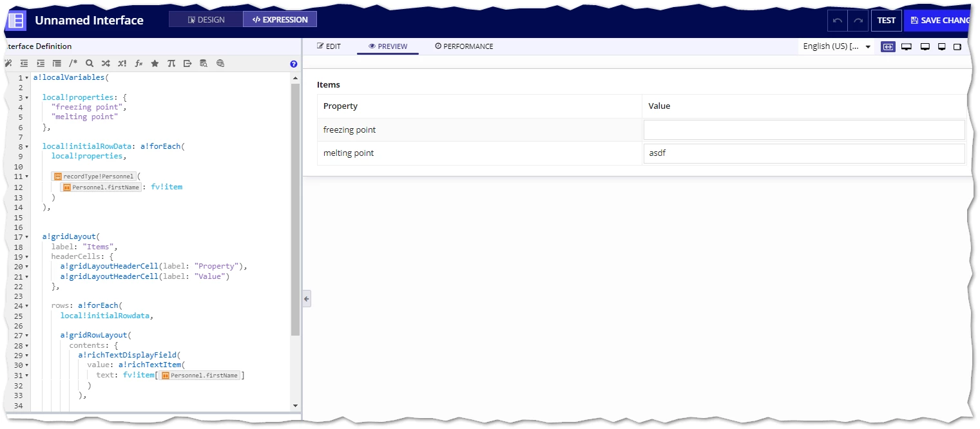Open search with the magnifier icon
980x429 pixels.
coord(90,64)
